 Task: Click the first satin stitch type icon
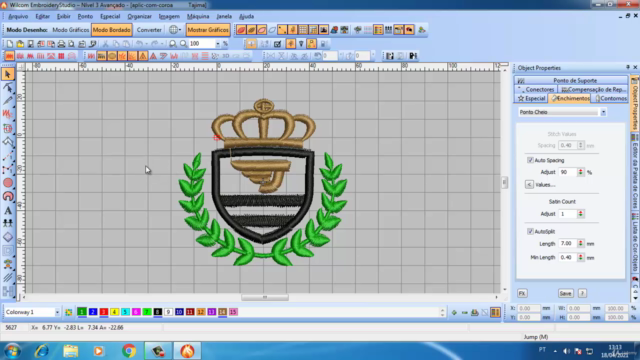tap(9, 56)
